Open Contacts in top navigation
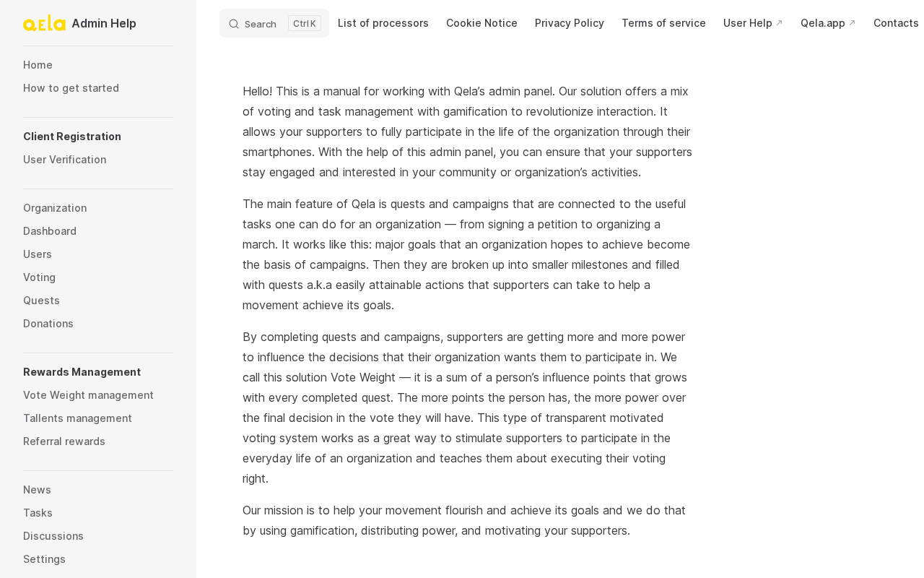The height and width of the screenshot is (578, 924). (896, 23)
